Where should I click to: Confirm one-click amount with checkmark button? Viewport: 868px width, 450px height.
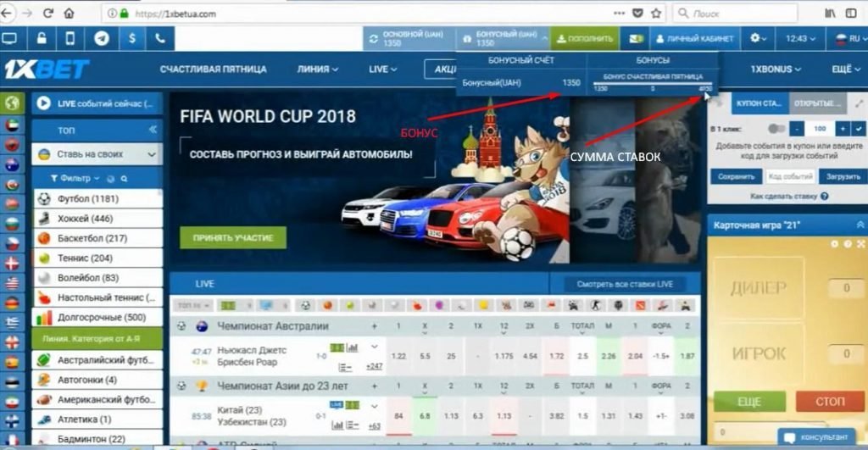tap(858, 129)
